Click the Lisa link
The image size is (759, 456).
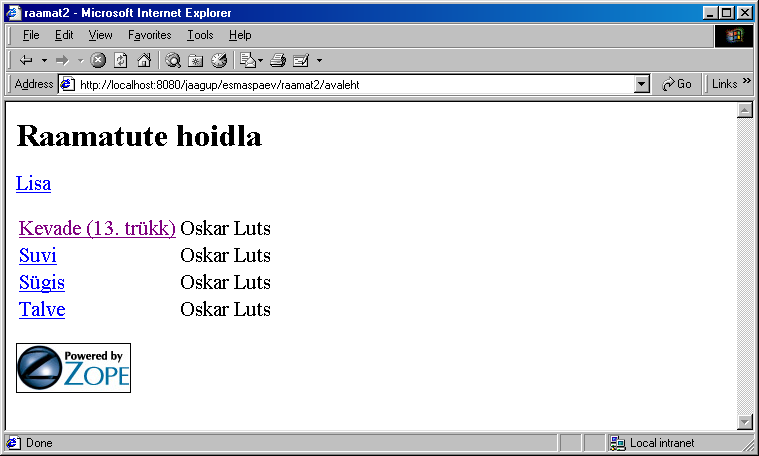(x=33, y=184)
